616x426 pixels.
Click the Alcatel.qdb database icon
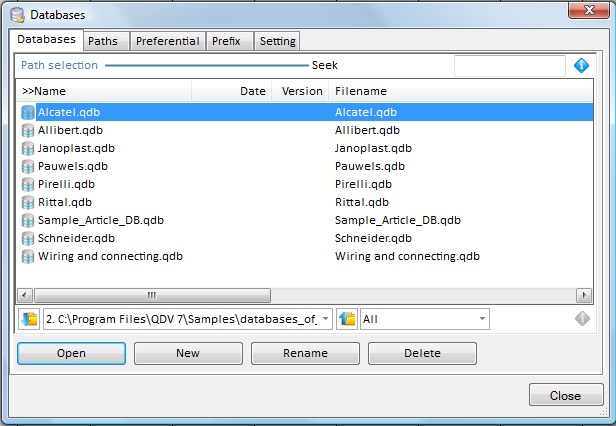coord(28,112)
